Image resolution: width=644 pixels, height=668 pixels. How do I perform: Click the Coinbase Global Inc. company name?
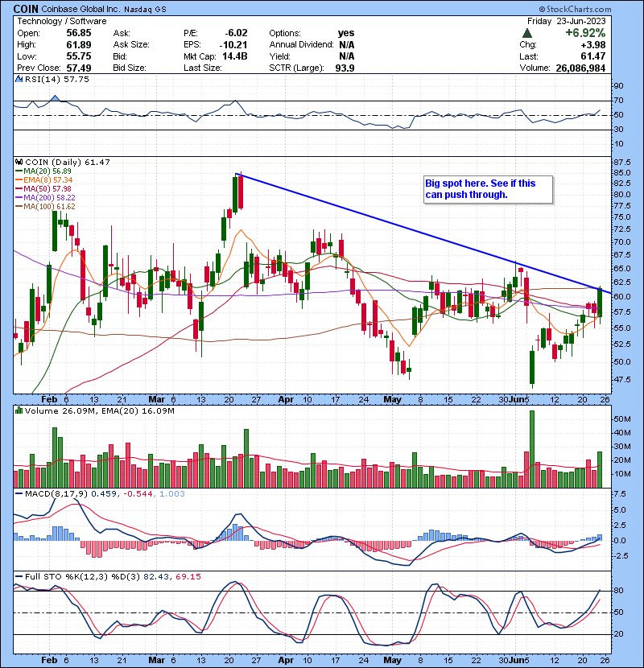point(80,9)
